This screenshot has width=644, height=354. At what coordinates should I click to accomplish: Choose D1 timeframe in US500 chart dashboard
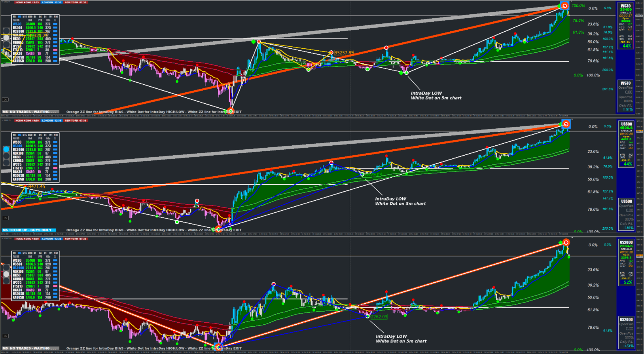coord(45,135)
